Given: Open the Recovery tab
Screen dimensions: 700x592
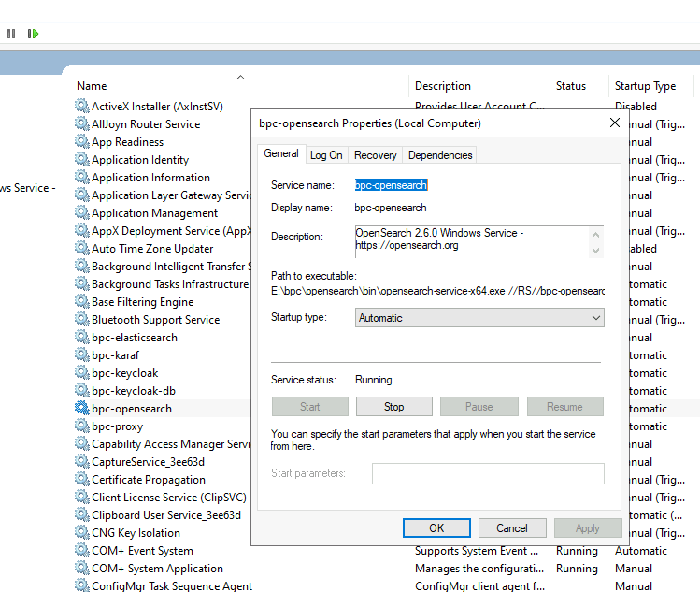Looking at the screenshot, I should [376, 155].
